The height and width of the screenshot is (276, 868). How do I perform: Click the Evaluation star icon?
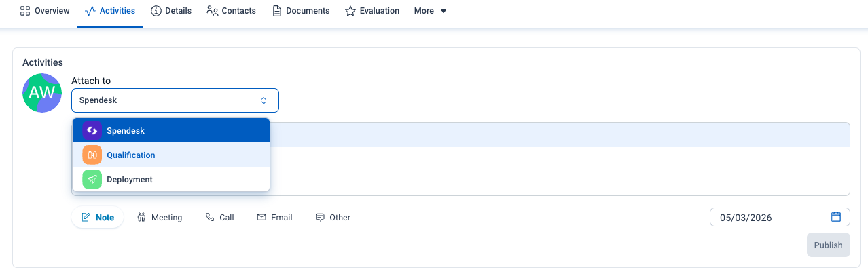tap(350, 11)
